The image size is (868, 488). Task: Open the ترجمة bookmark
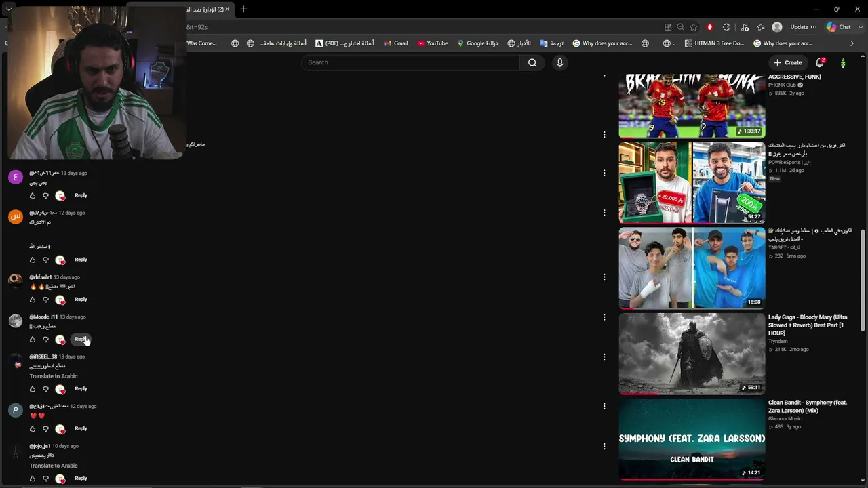pyautogui.click(x=552, y=43)
